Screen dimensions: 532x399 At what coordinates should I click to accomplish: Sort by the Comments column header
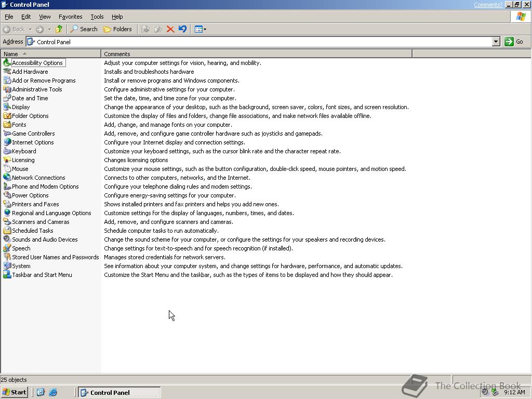coord(257,54)
